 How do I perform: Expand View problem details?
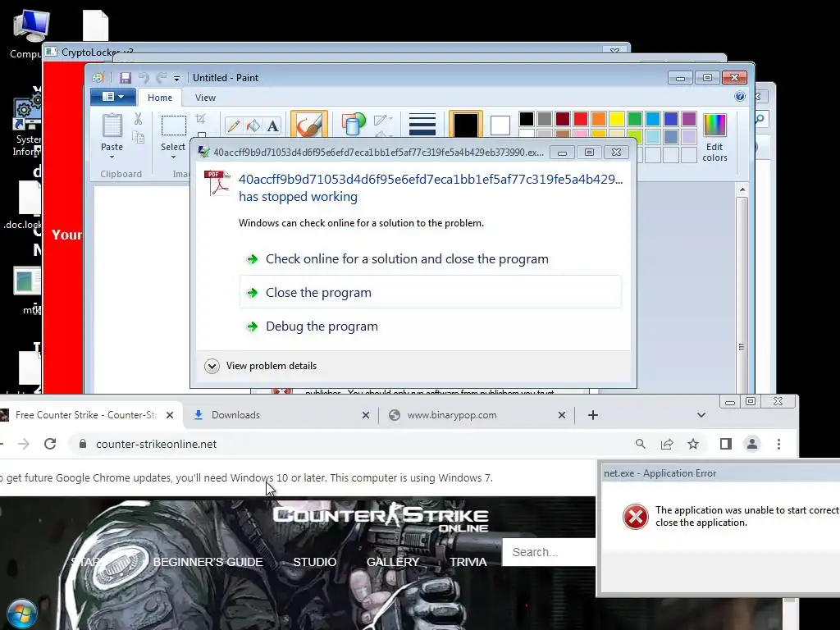[x=261, y=366]
